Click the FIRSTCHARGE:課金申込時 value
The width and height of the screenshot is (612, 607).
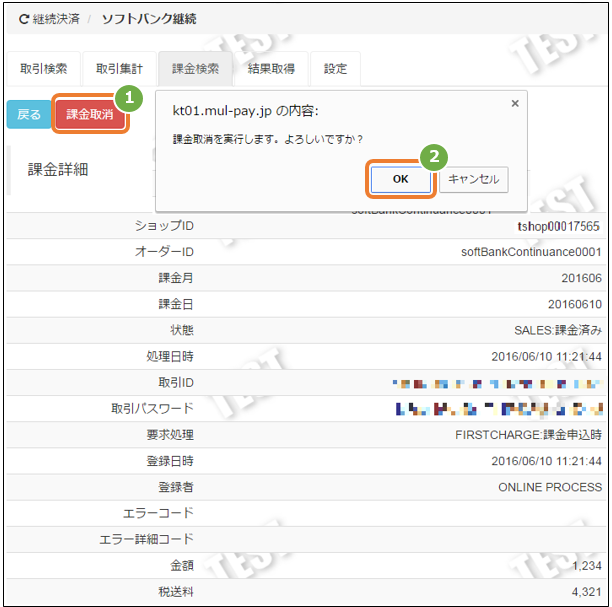[528, 435]
